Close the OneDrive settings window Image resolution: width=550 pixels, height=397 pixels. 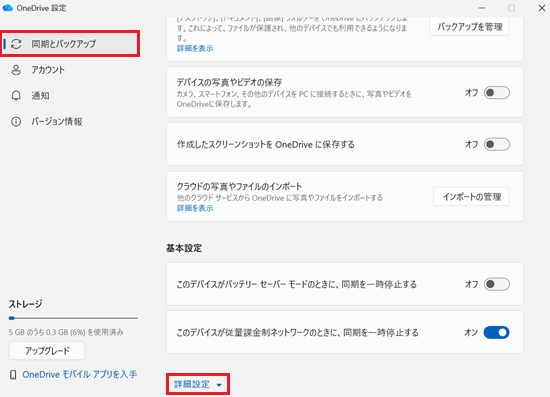(x=542, y=8)
